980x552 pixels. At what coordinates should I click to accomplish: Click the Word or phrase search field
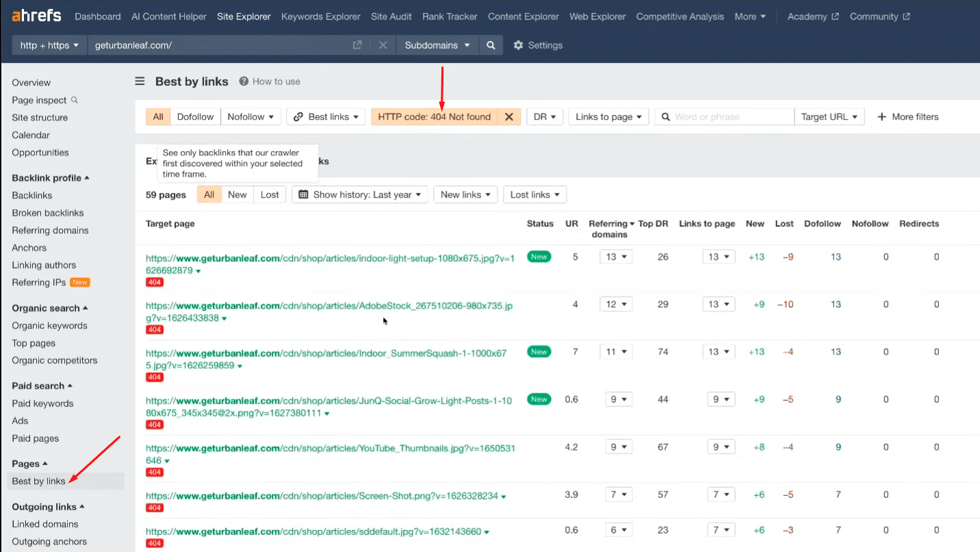point(731,117)
